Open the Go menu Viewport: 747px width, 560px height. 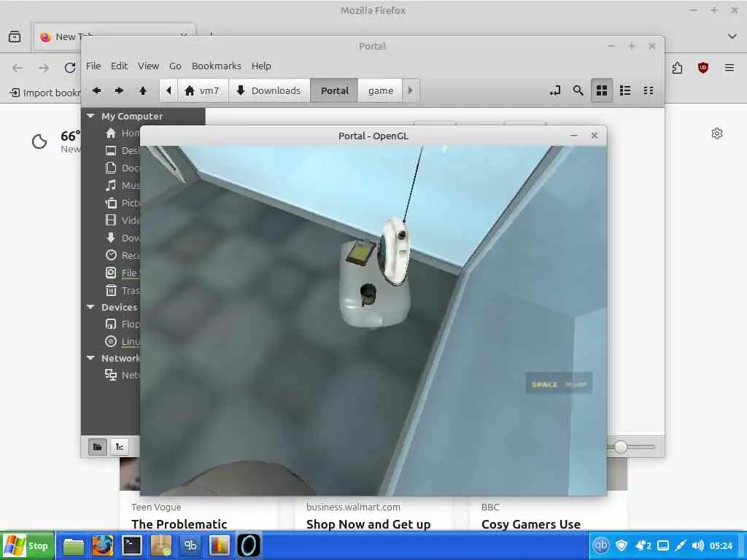pyautogui.click(x=175, y=66)
